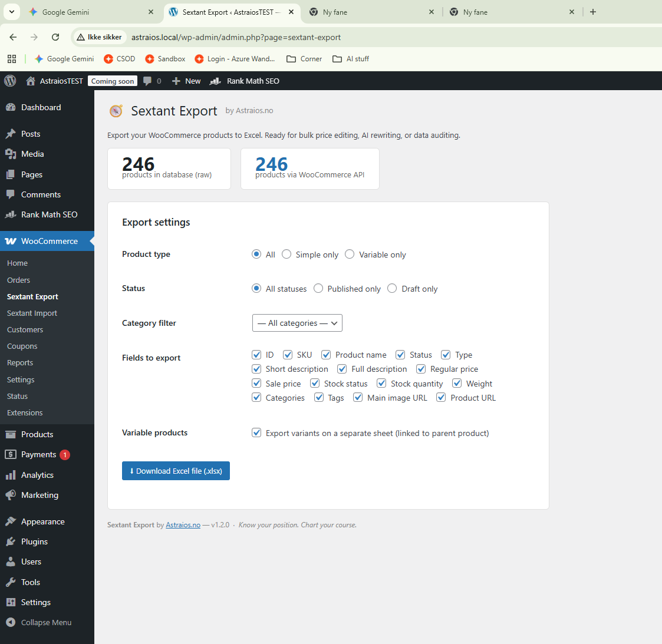The image size is (662, 644).
Task: Close the Sextant Export browser tab
Action: (x=291, y=12)
